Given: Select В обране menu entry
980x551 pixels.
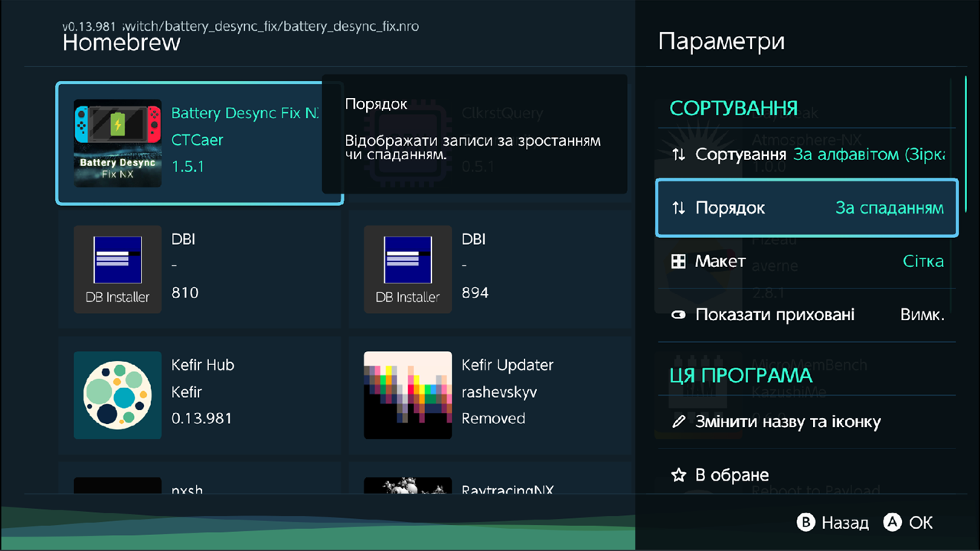Looking at the screenshot, I should [x=807, y=475].
